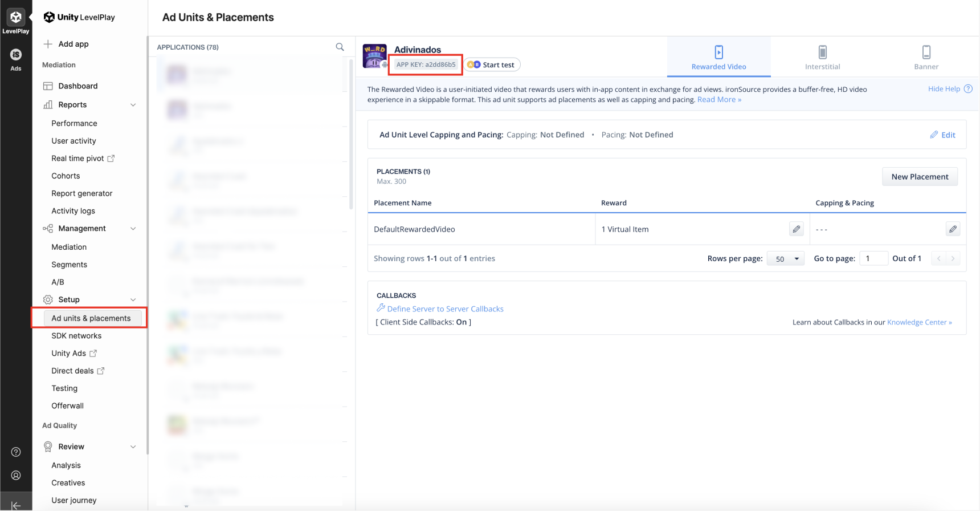Open Analysis under Review

point(66,465)
